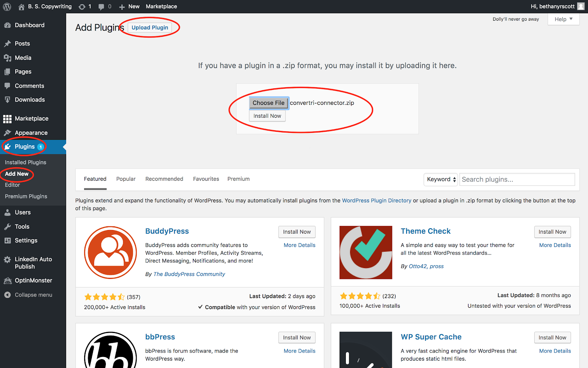
Task: Click the Appearance brush icon in sidebar
Action: (7, 133)
